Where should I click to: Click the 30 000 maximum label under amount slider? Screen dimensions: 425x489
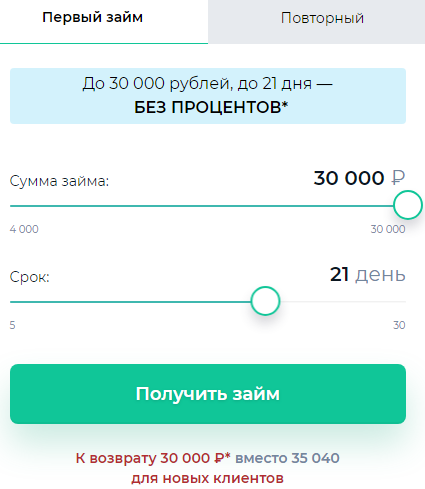388,229
